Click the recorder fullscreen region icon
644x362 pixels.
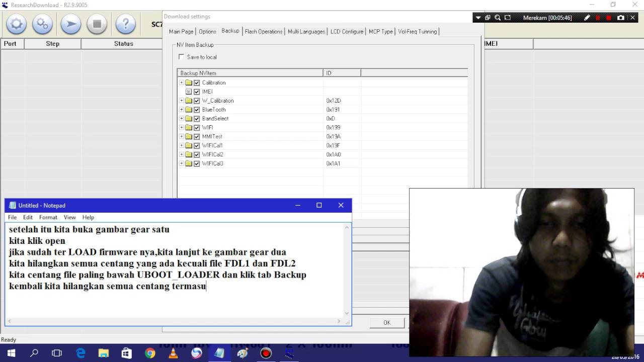[508, 18]
